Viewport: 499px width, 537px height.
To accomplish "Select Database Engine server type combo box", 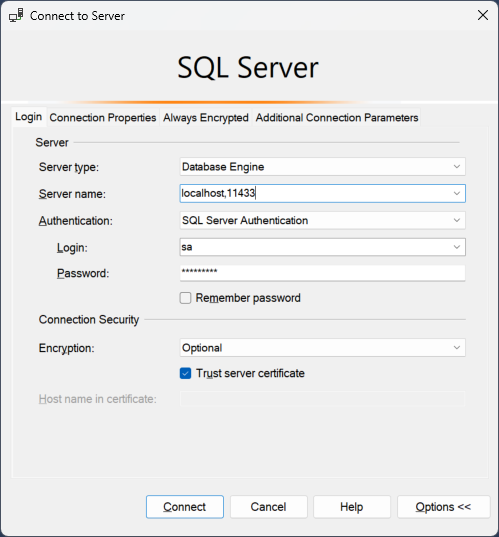I will click(x=322, y=167).
